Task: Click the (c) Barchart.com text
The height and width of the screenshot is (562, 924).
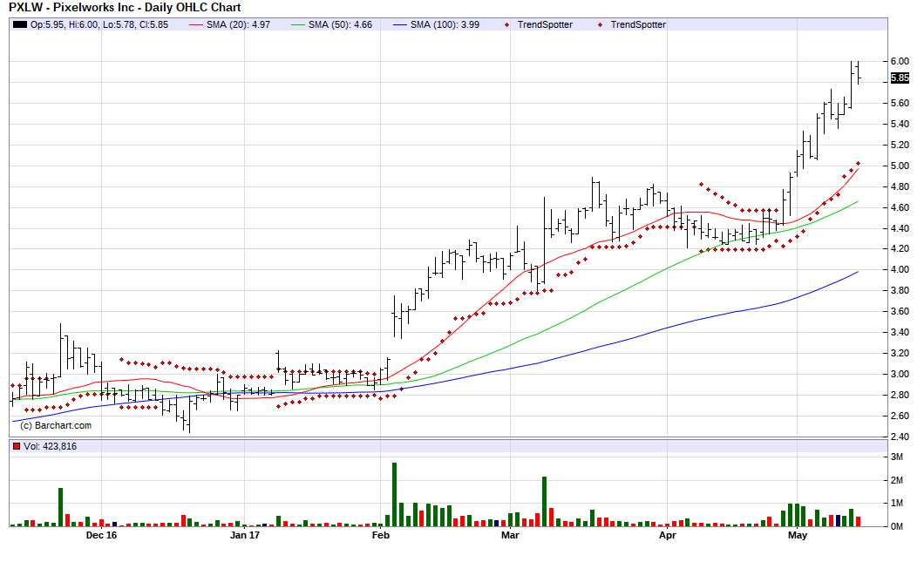Action: (56, 425)
